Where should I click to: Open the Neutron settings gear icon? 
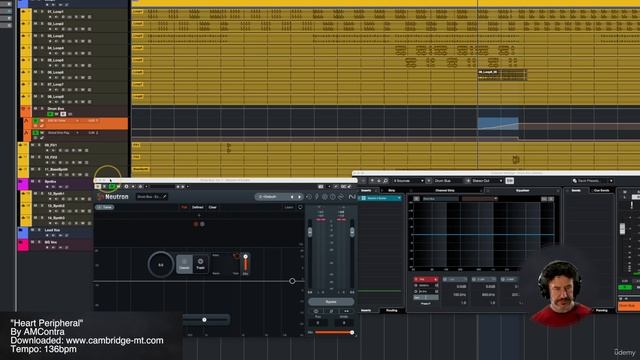[325, 197]
